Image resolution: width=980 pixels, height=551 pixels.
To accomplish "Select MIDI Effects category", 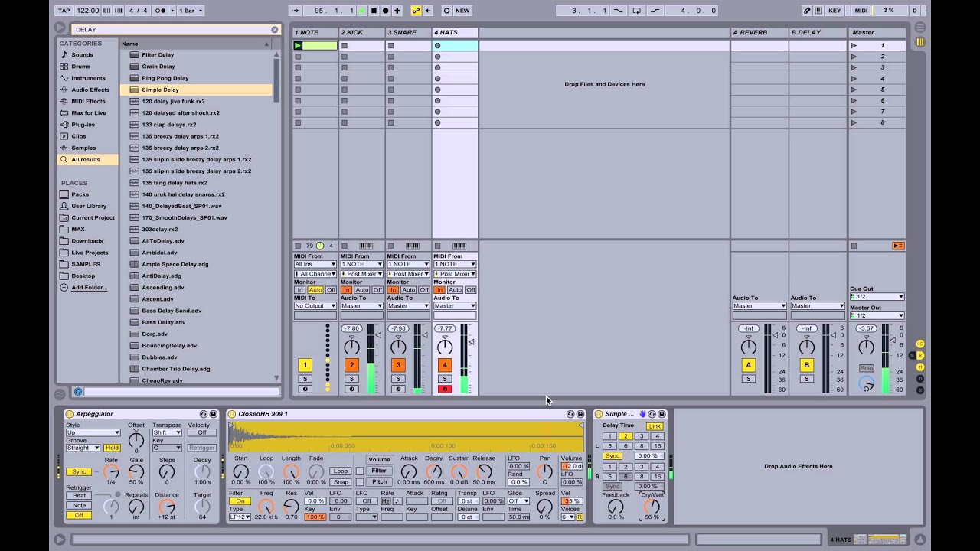I will [88, 101].
